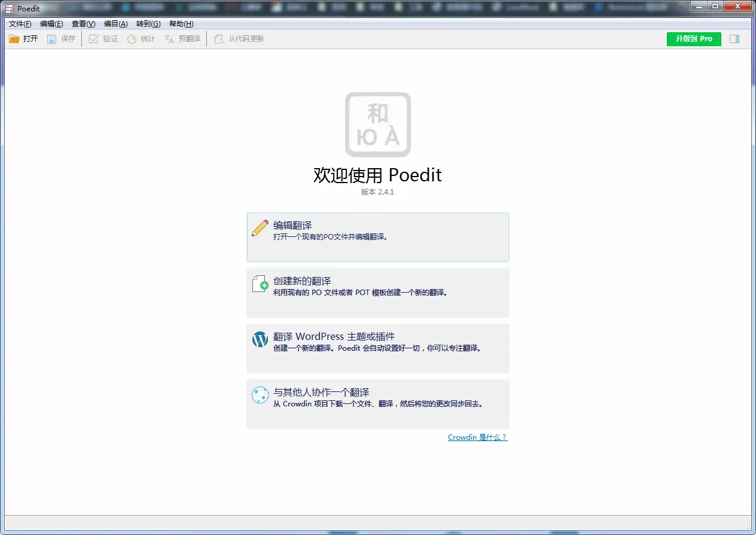Open a PO file via the 打开 toolbar icon
The height and width of the screenshot is (535, 756).
pos(23,38)
